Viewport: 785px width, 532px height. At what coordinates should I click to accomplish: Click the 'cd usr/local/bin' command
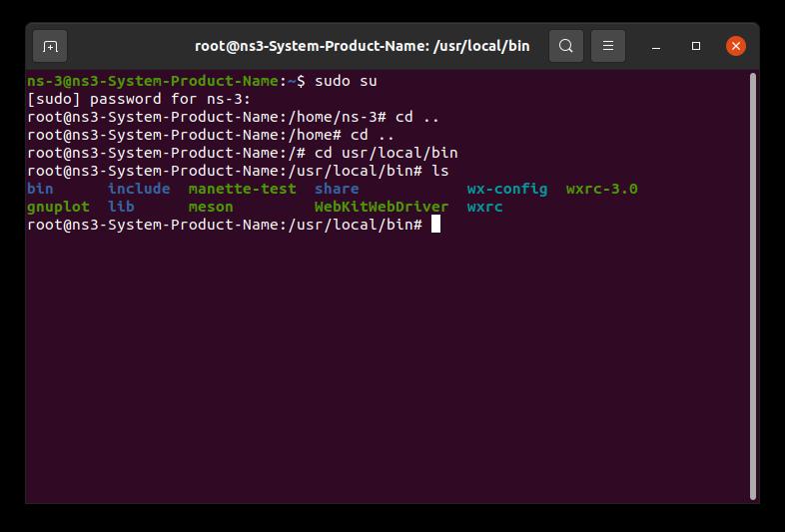click(386, 153)
